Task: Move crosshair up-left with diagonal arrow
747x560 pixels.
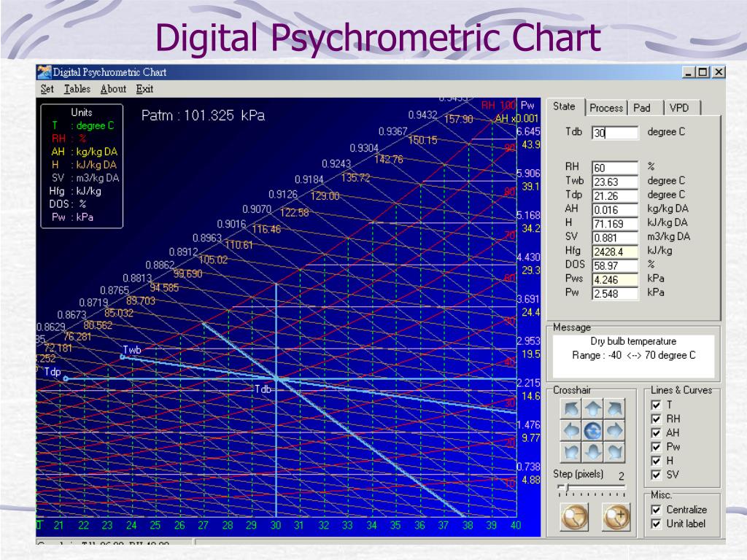Action: 572,408
